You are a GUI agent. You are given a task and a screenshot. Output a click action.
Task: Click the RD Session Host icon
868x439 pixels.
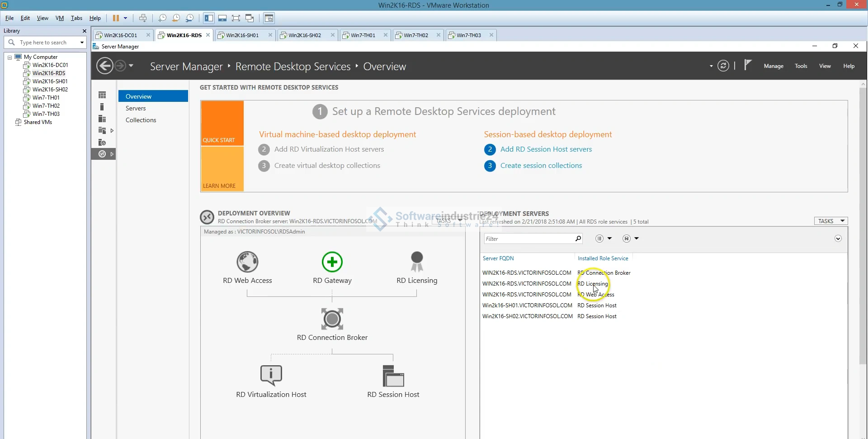coord(393,376)
